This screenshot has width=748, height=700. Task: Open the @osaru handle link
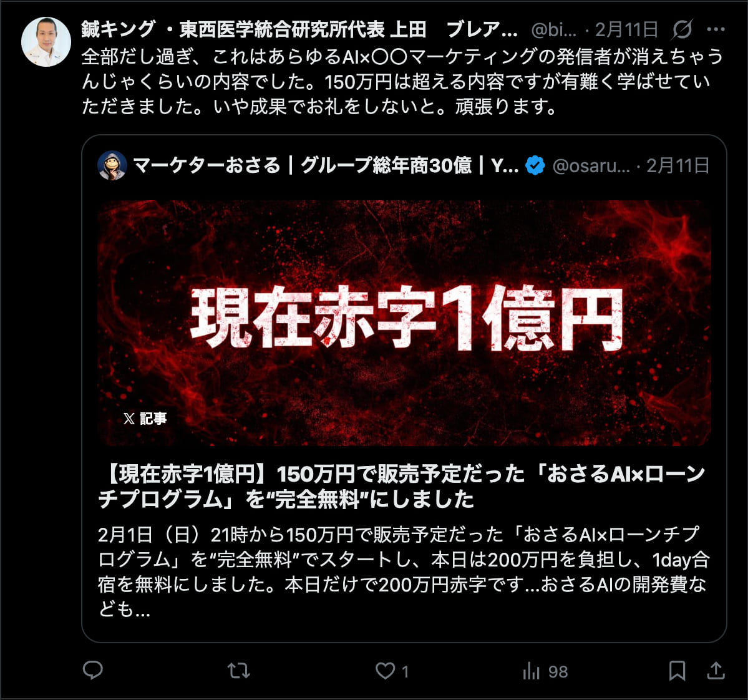(x=591, y=165)
